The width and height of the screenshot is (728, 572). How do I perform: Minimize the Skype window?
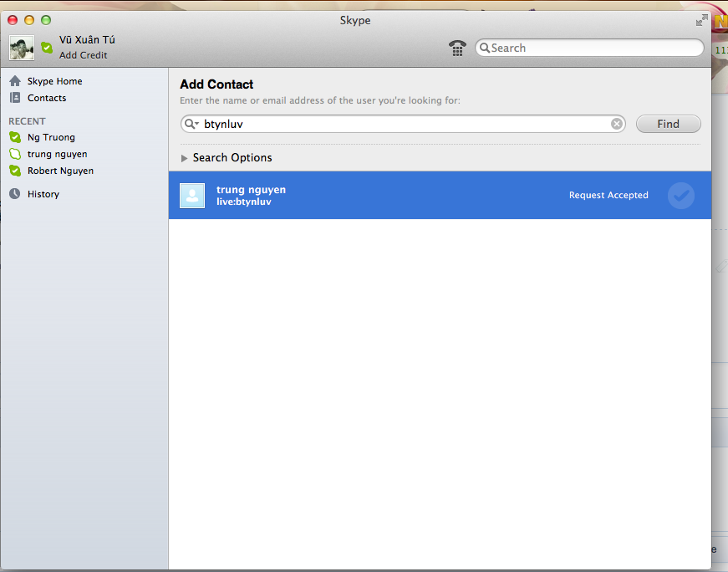[29, 20]
